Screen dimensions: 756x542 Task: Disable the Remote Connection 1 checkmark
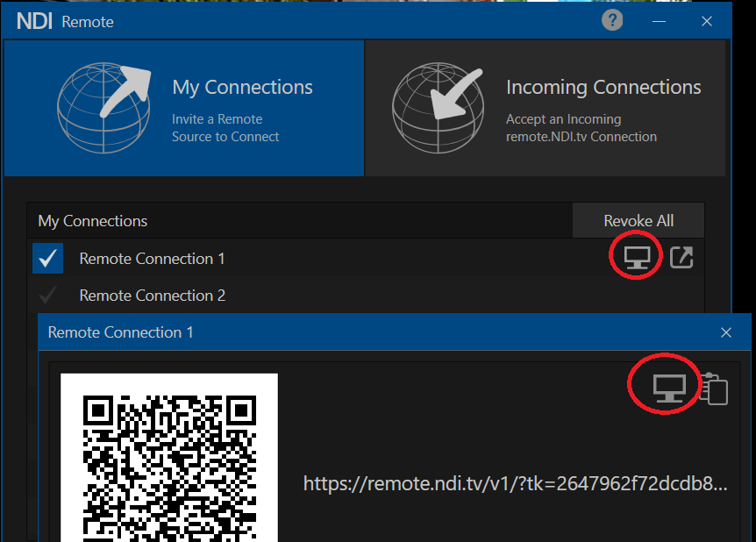pos(47,258)
